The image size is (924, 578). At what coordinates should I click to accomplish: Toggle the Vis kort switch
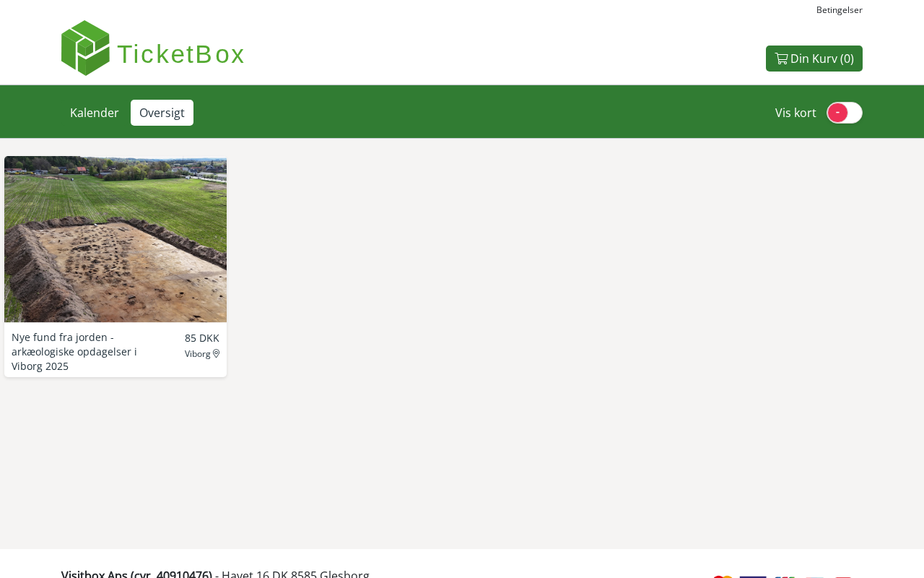(x=845, y=113)
